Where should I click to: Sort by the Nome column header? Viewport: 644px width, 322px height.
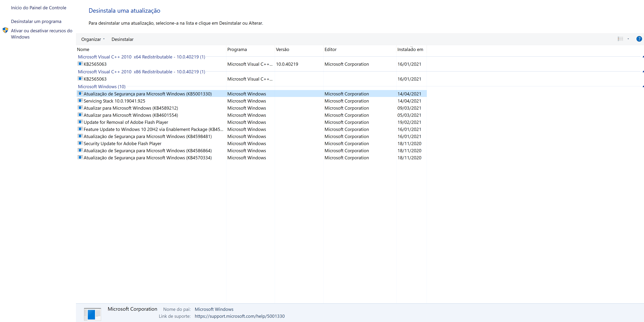pos(151,49)
